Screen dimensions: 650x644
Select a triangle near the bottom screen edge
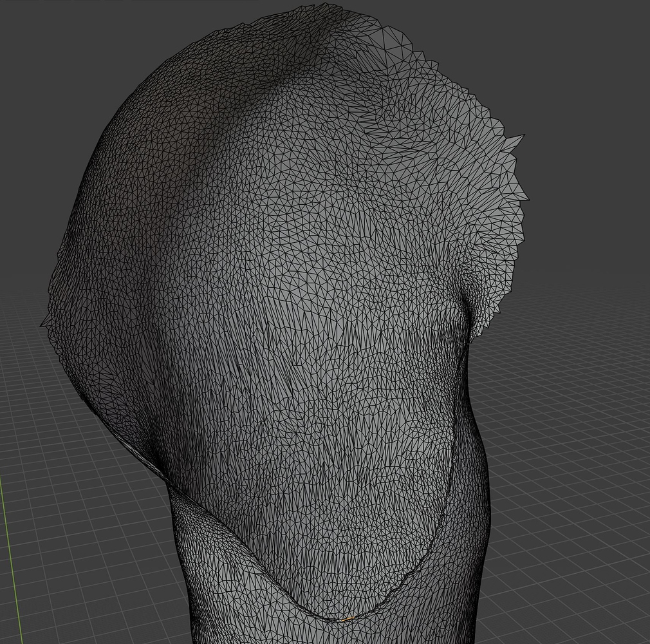[x=257, y=634]
